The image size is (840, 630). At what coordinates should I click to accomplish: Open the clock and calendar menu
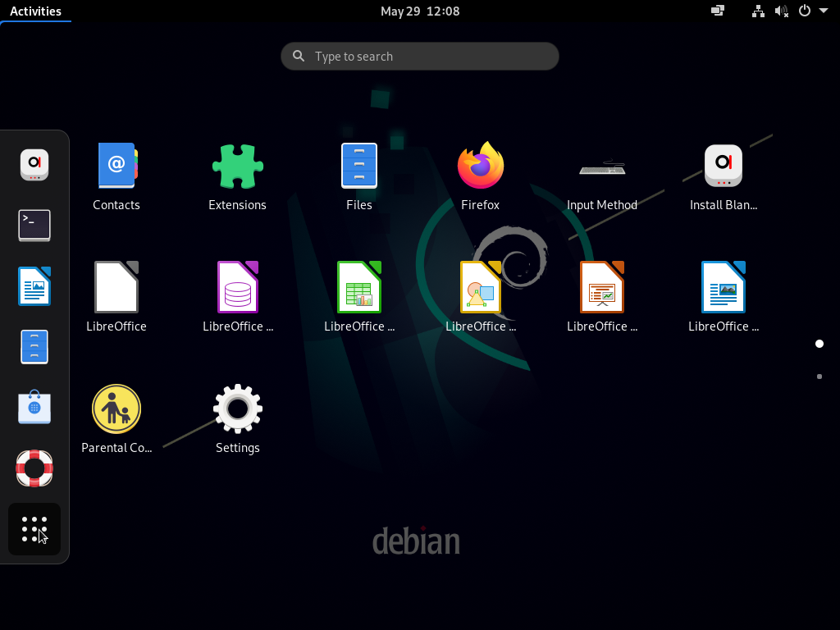[x=420, y=11]
